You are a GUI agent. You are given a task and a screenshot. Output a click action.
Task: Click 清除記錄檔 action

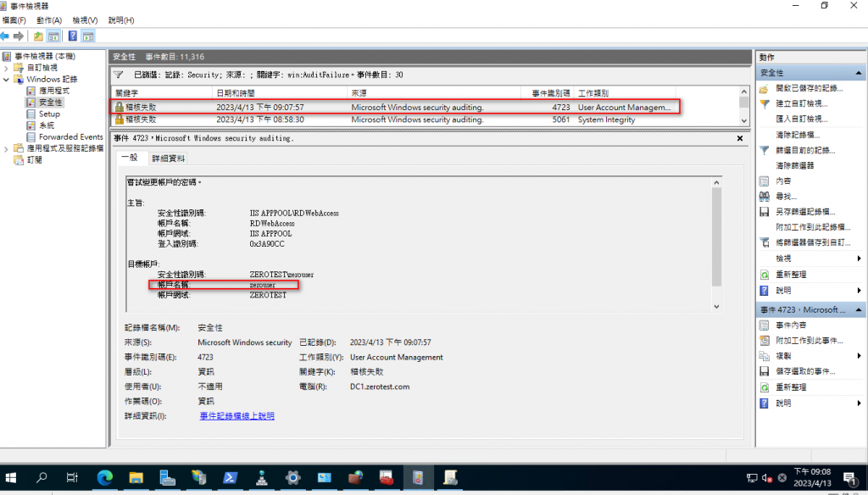click(x=798, y=135)
